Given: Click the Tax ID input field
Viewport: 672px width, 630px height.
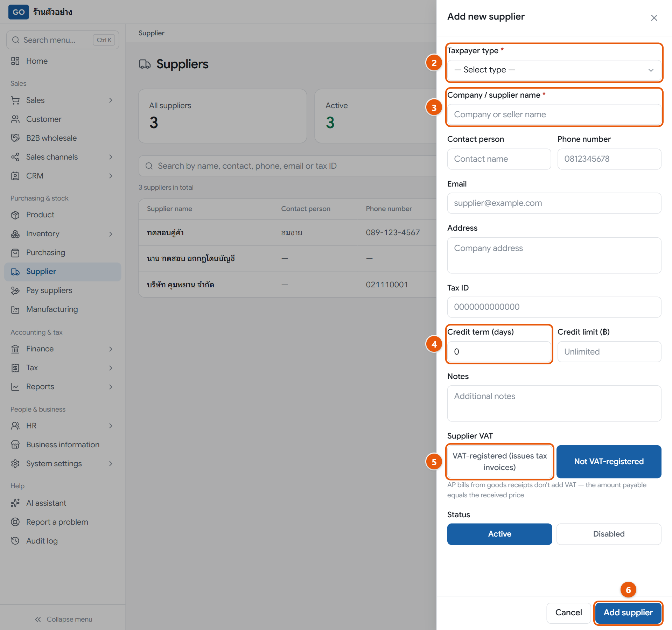Looking at the screenshot, I should (554, 307).
